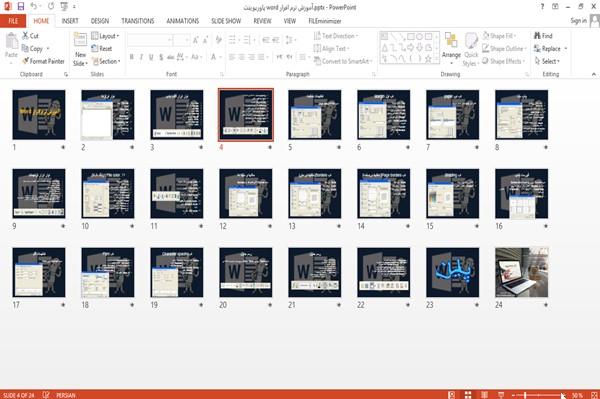Click the Replace icon in Editing group
Image resolution: width=600 pixels, height=399 pixels.
pyautogui.click(x=537, y=48)
